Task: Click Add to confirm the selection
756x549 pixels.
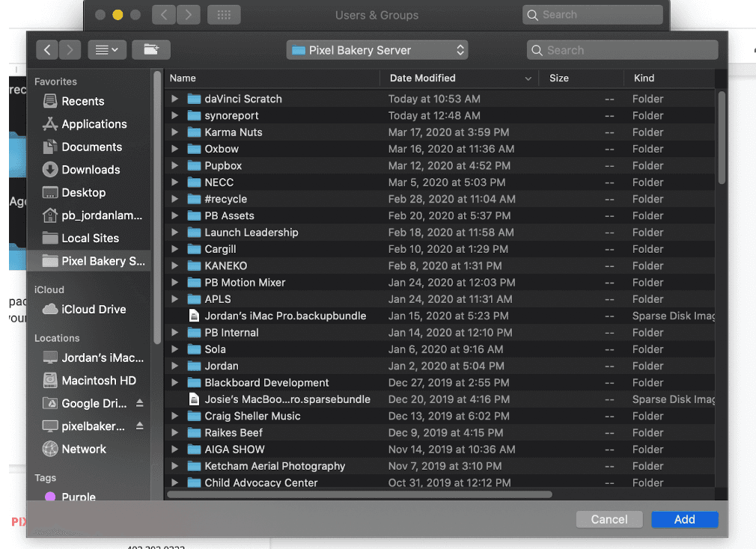Action: pyautogui.click(x=685, y=519)
